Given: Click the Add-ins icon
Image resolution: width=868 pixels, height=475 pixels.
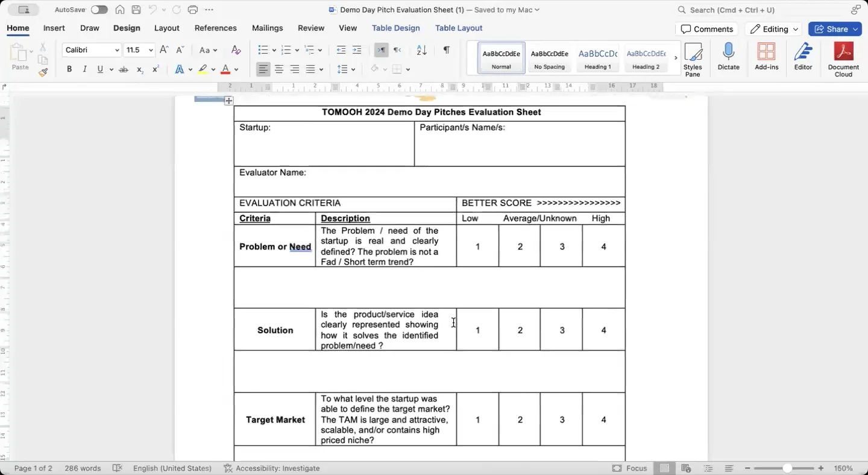Looking at the screenshot, I should [x=766, y=53].
